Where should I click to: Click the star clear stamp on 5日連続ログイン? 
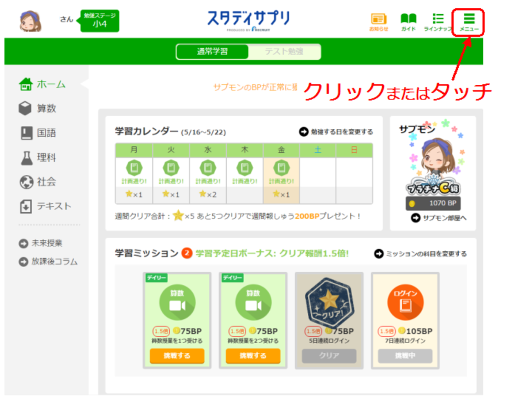329,304
